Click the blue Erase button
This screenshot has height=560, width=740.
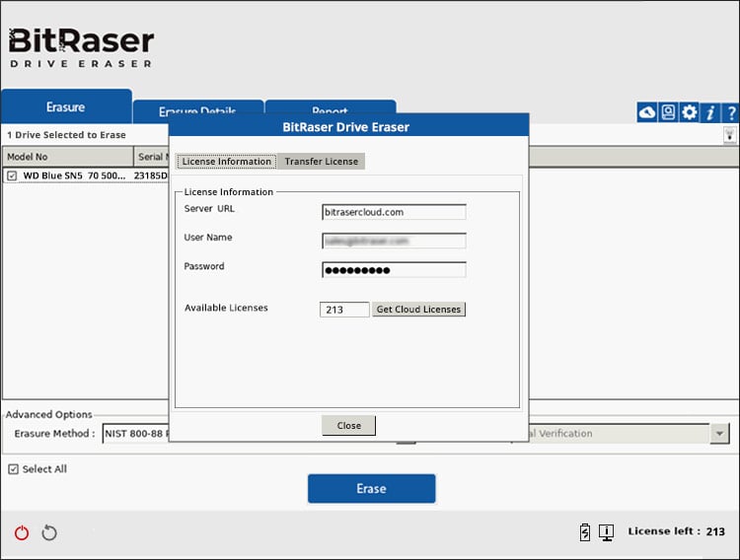(x=371, y=488)
